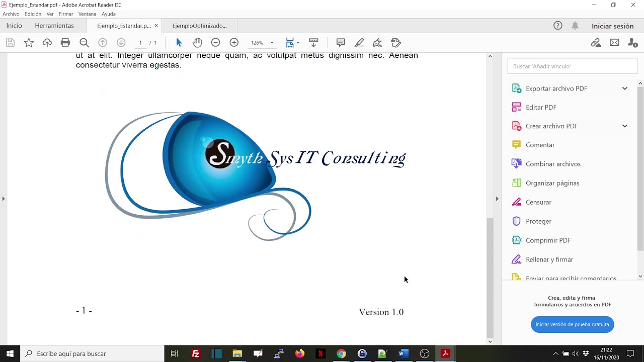The width and height of the screenshot is (644, 362).
Task: Go to previous page arrow
Action: click(x=103, y=43)
